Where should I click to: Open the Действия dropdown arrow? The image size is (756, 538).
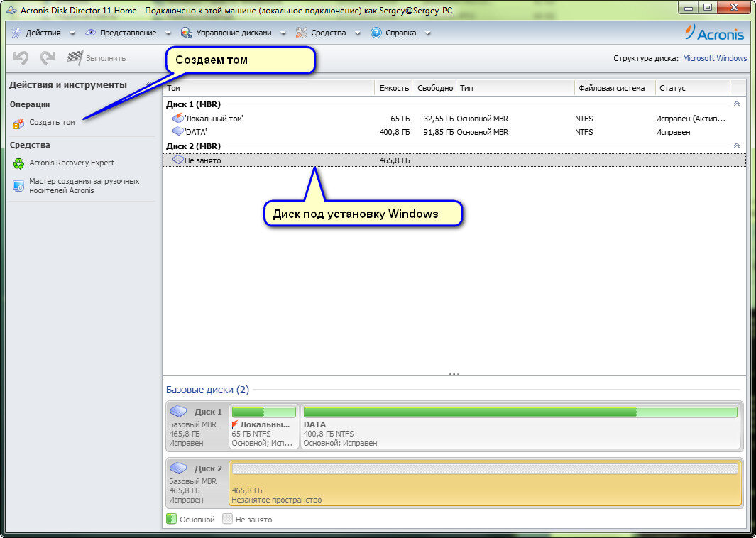click(x=72, y=33)
